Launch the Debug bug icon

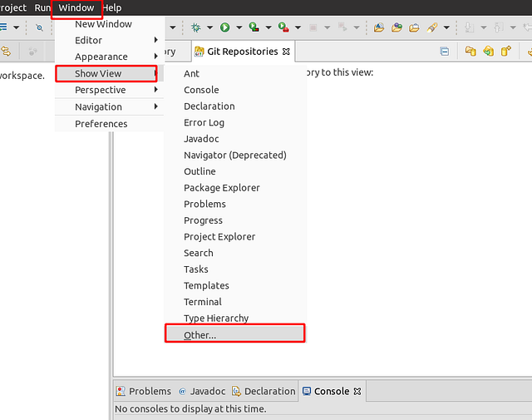pos(196,27)
